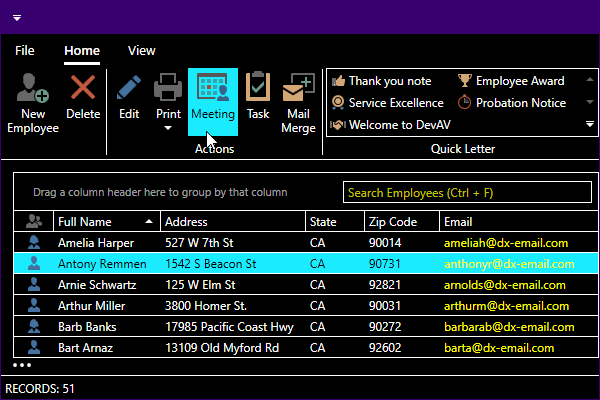Open the File menu

tap(25, 50)
